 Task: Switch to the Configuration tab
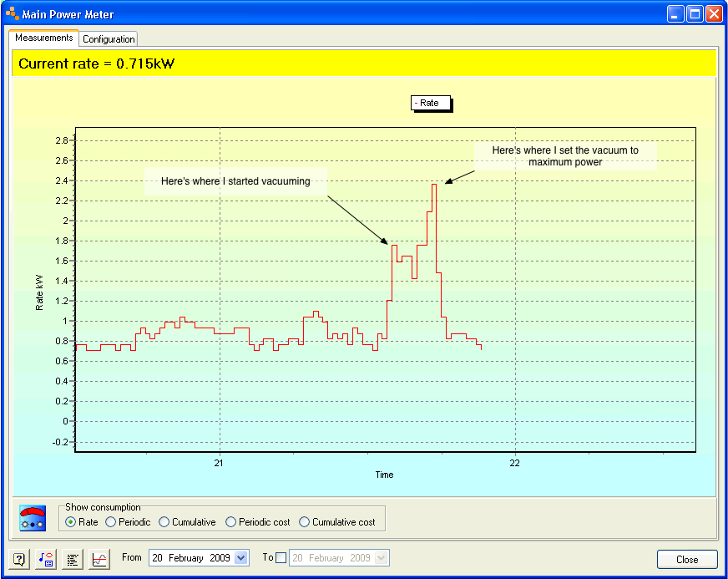[109, 39]
